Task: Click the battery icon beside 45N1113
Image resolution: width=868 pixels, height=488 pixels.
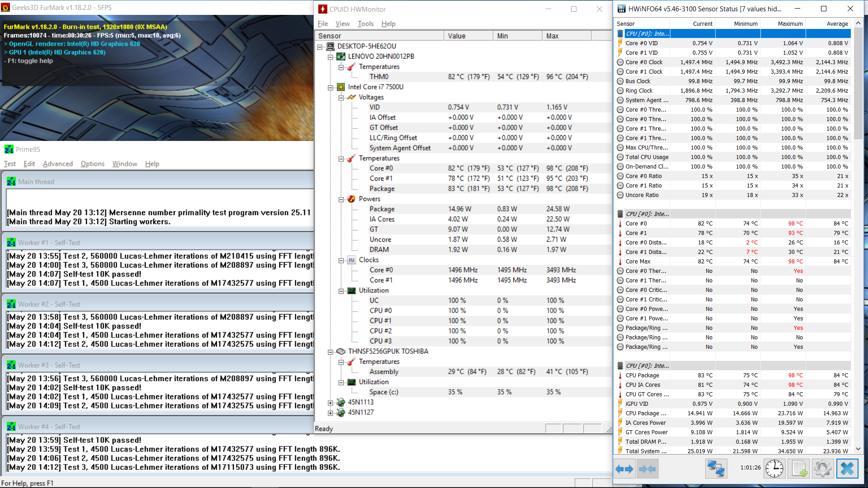Action: (341, 402)
